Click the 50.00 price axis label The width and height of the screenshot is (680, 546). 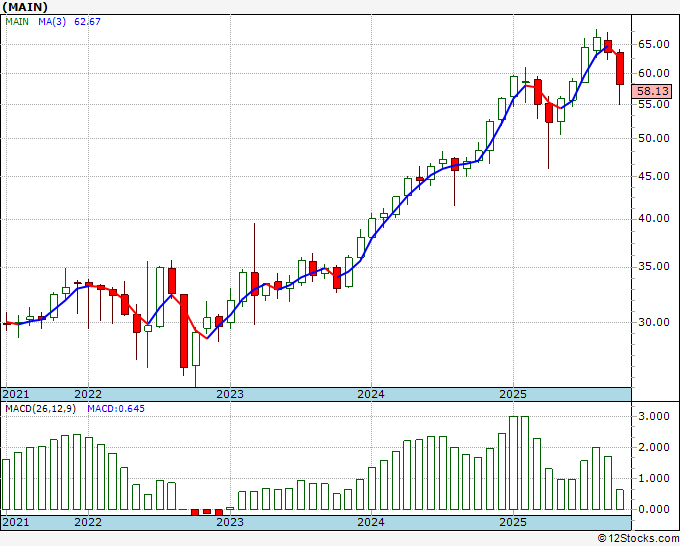(654, 138)
